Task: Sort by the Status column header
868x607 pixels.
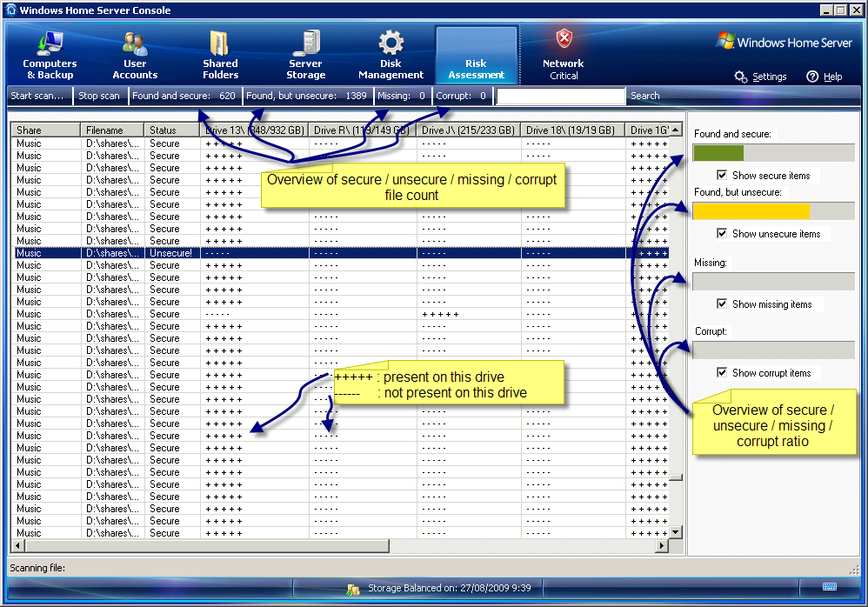Action: point(172,130)
